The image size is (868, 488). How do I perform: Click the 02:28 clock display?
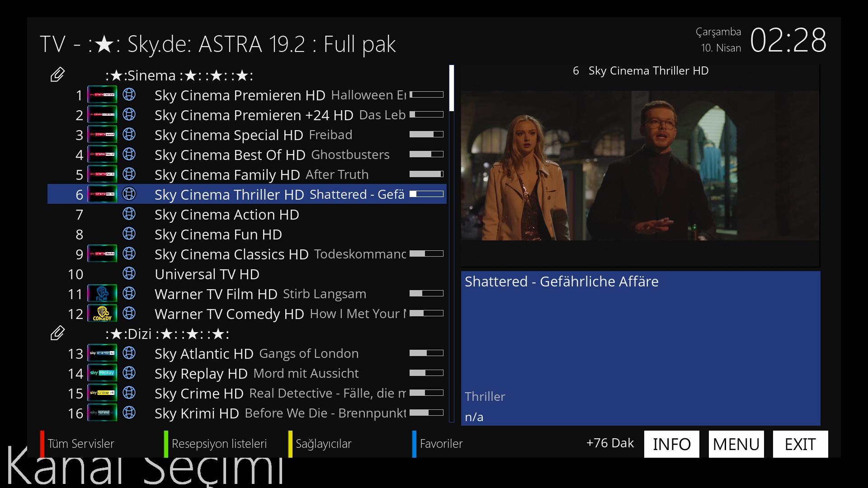[788, 40]
